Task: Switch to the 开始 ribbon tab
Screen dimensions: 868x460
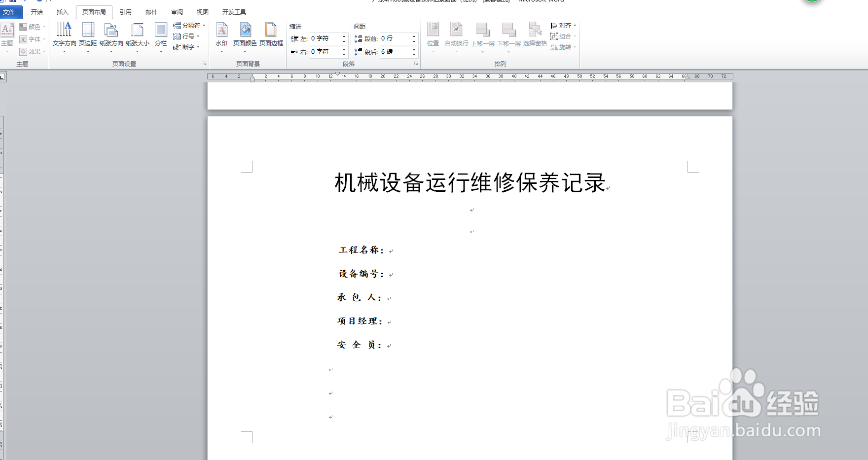Action: pyautogui.click(x=36, y=11)
